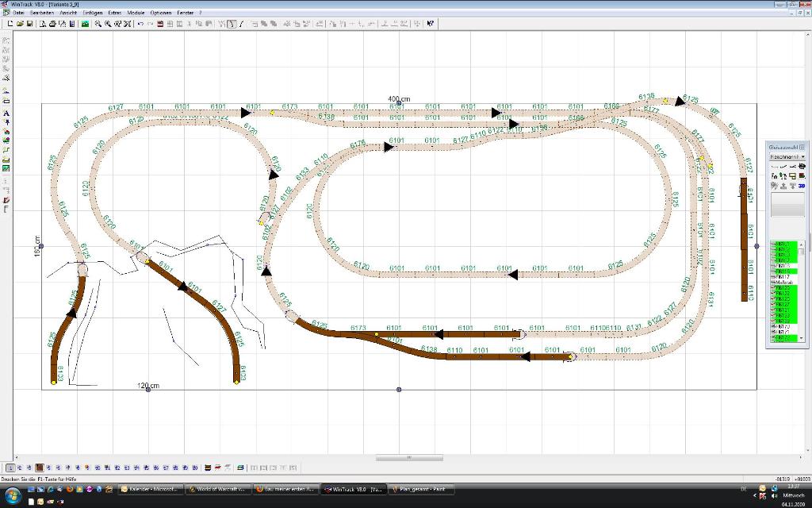Switch to the World of Warcraft taskbar window
This screenshot has height=508, width=812.
[x=218, y=489]
